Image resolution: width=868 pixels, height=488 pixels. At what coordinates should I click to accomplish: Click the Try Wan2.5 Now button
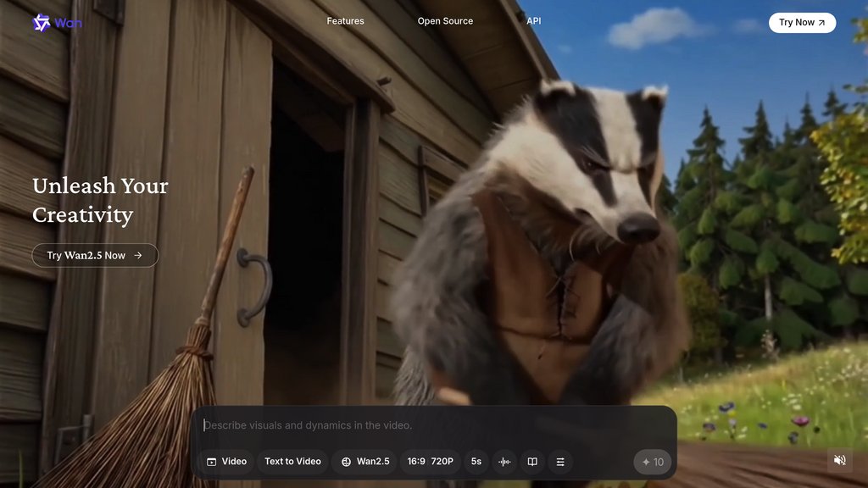point(86,255)
